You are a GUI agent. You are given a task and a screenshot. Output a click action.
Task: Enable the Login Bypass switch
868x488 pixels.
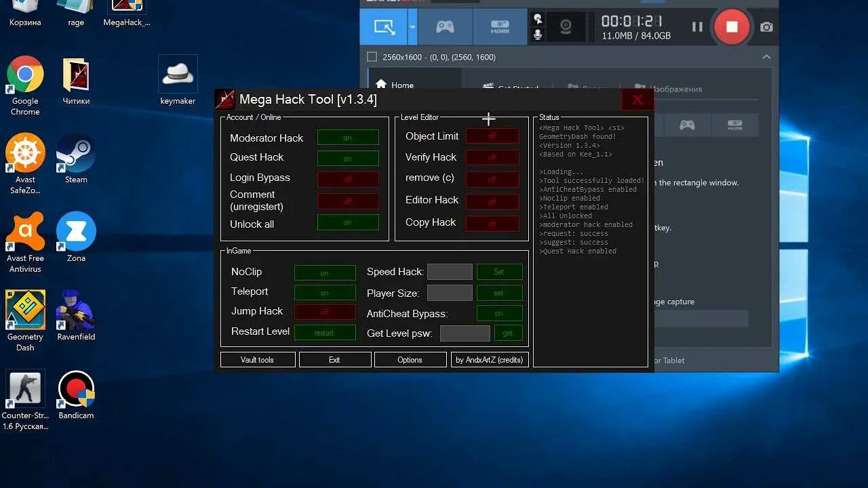click(348, 180)
